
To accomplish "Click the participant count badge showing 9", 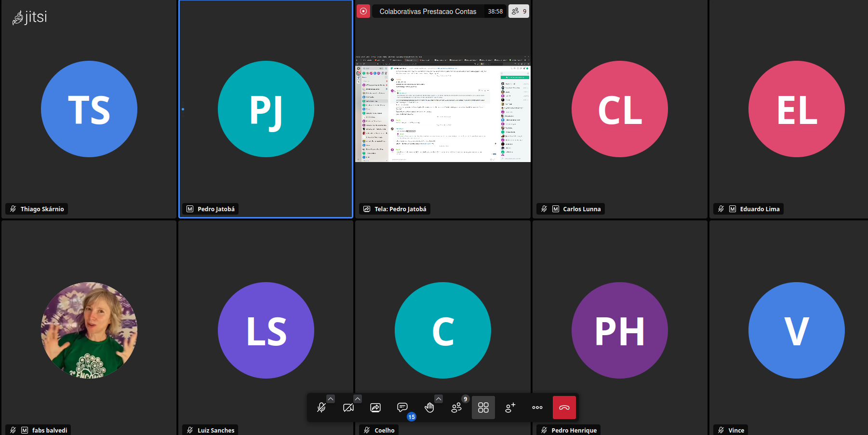I will 519,11.
